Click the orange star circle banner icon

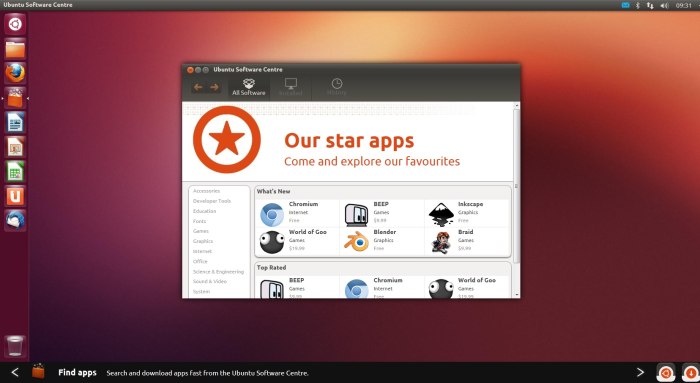pyautogui.click(x=227, y=139)
